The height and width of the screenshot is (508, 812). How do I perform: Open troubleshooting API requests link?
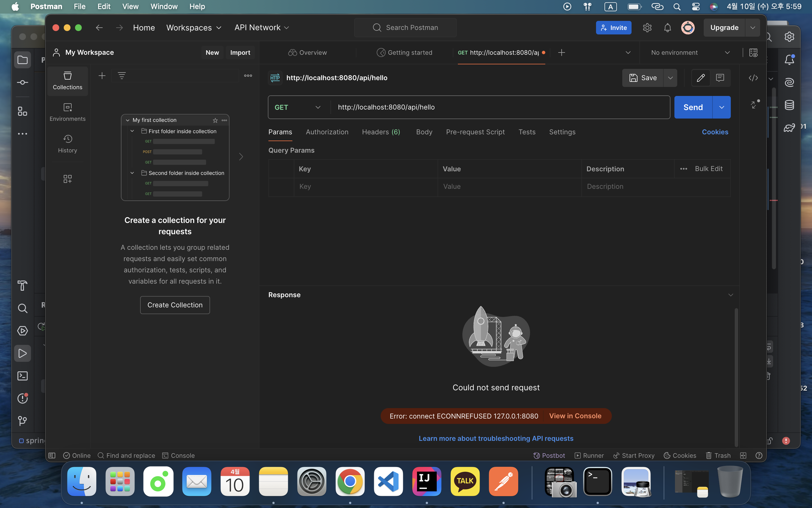(x=496, y=439)
